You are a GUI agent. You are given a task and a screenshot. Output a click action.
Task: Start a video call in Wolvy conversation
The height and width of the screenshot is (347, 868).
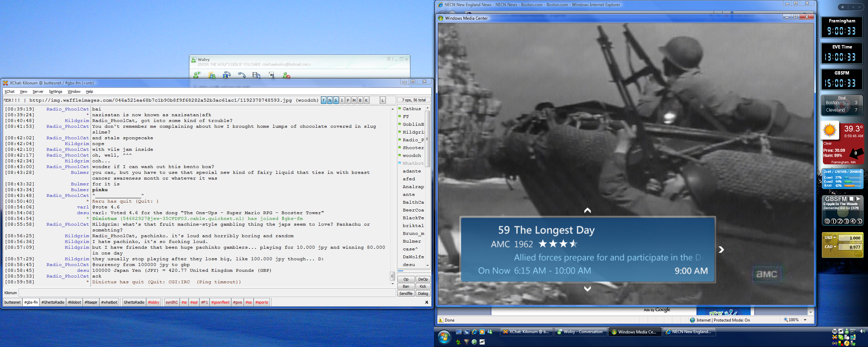[227, 75]
